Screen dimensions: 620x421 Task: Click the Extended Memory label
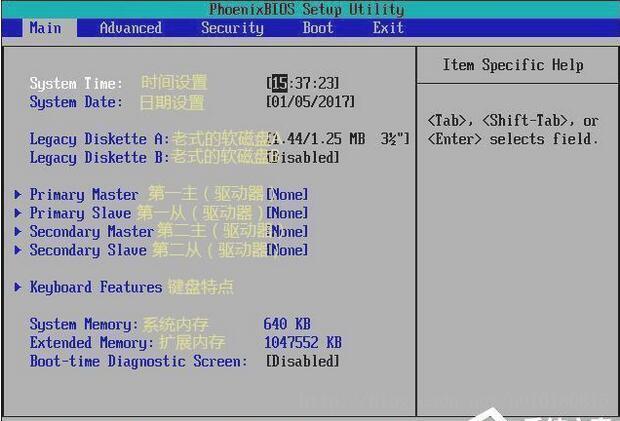point(92,343)
